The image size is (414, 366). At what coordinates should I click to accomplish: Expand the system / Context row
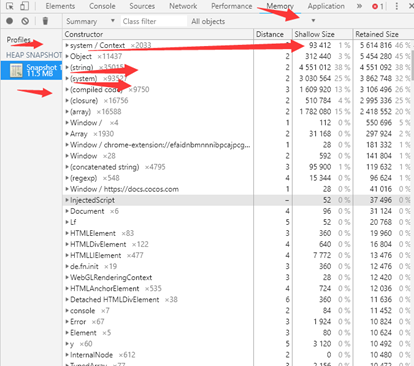pos(67,45)
